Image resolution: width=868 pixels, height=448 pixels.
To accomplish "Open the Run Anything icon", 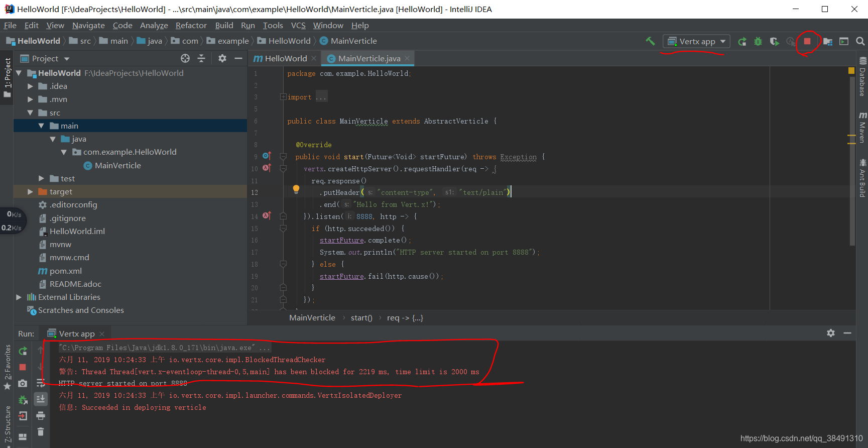I will [844, 41].
